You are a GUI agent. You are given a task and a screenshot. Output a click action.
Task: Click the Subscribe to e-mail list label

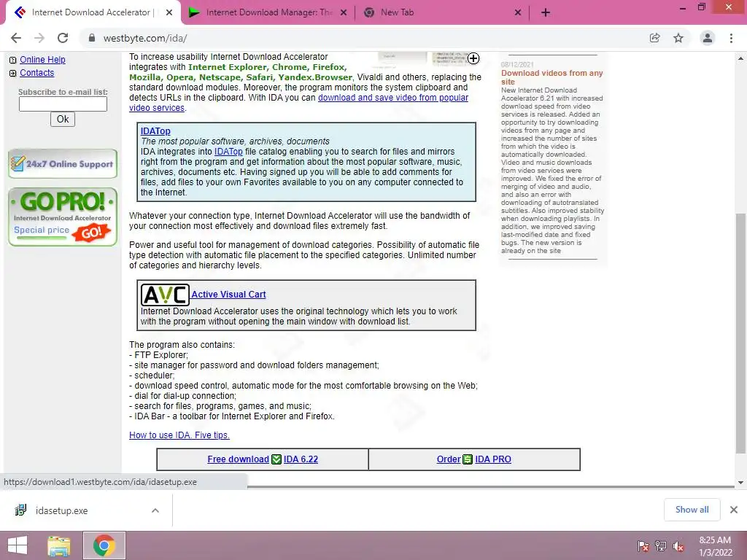coord(63,92)
